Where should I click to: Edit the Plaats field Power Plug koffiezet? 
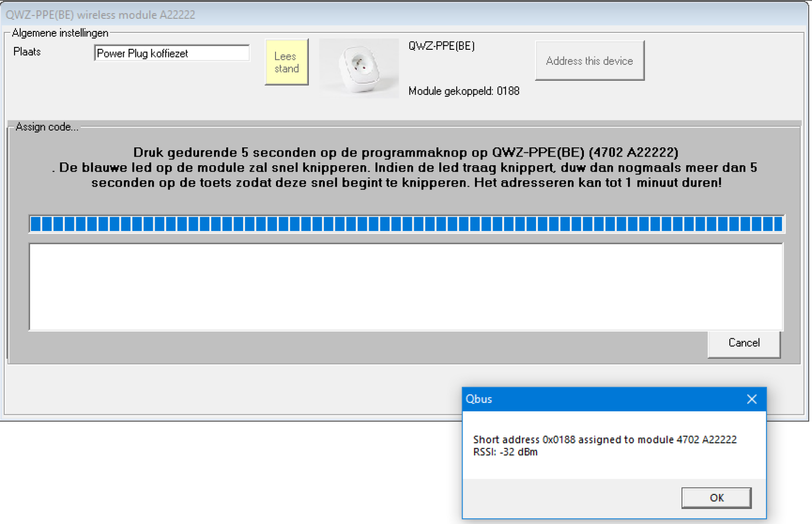(172, 53)
